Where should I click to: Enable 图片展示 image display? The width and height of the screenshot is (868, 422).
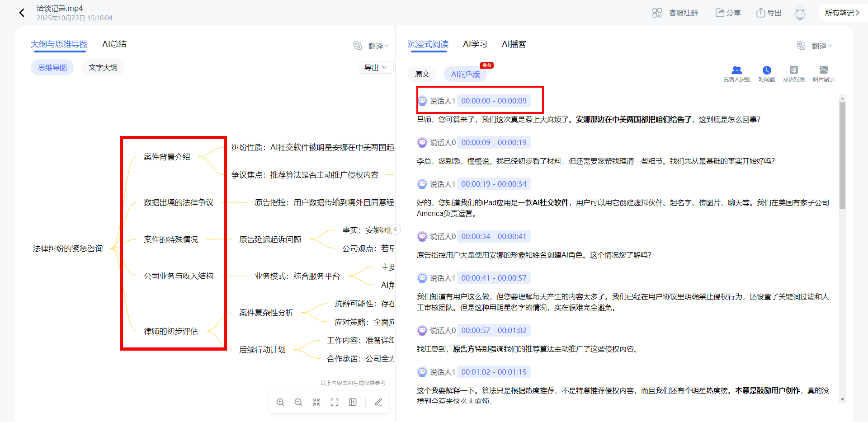[824, 73]
